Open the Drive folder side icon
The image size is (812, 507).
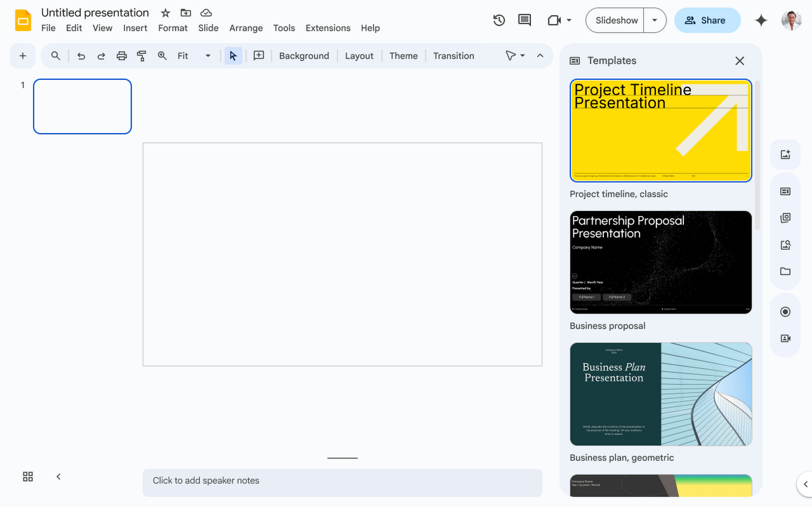[x=785, y=271]
